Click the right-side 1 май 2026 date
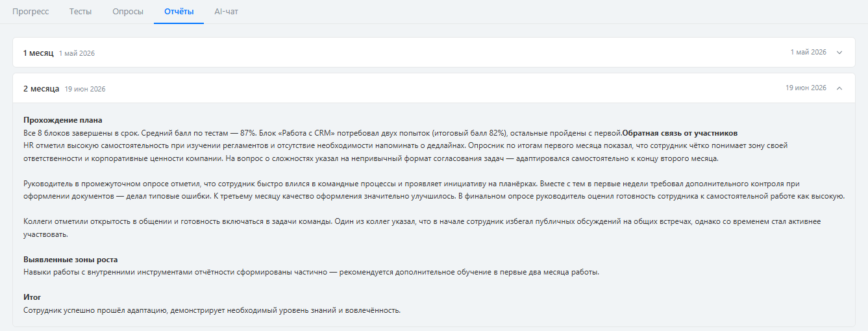The image size is (868, 331). pos(808,52)
